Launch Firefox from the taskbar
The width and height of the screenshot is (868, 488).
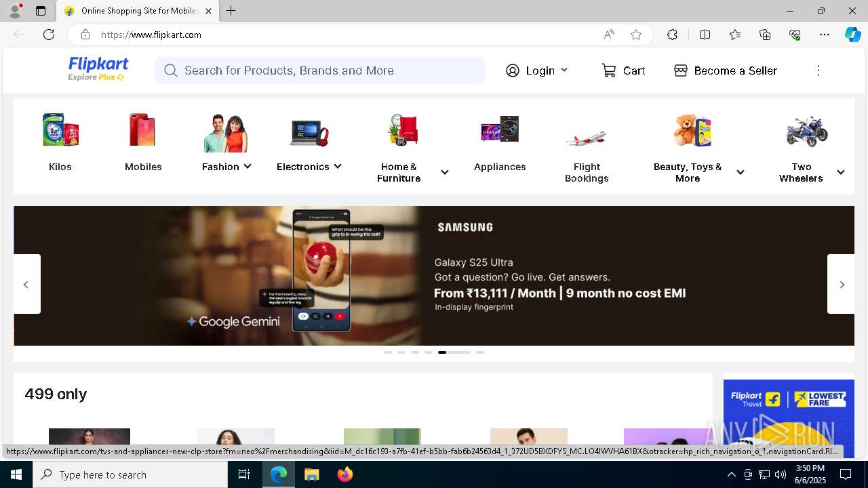pyautogui.click(x=345, y=474)
